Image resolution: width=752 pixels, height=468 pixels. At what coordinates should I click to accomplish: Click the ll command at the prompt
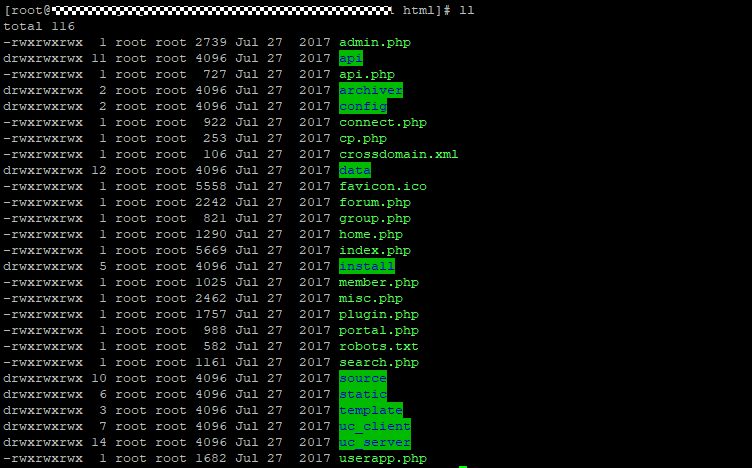click(x=467, y=10)
